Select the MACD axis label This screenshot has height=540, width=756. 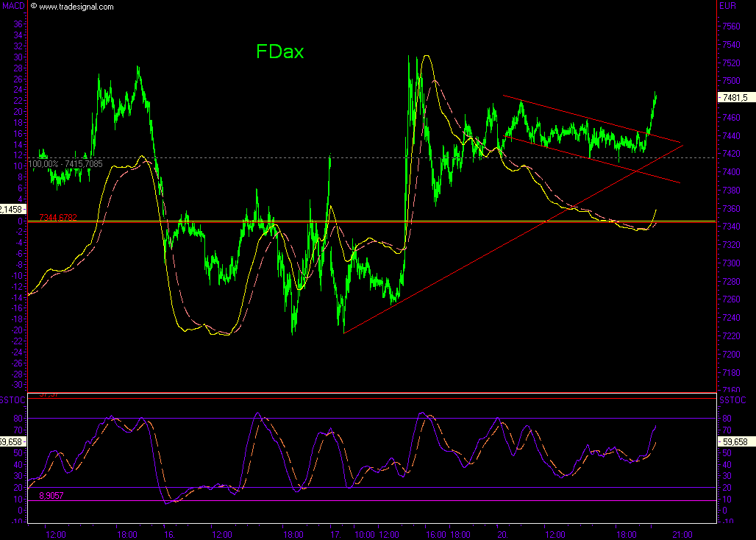(x=13, y=6)
